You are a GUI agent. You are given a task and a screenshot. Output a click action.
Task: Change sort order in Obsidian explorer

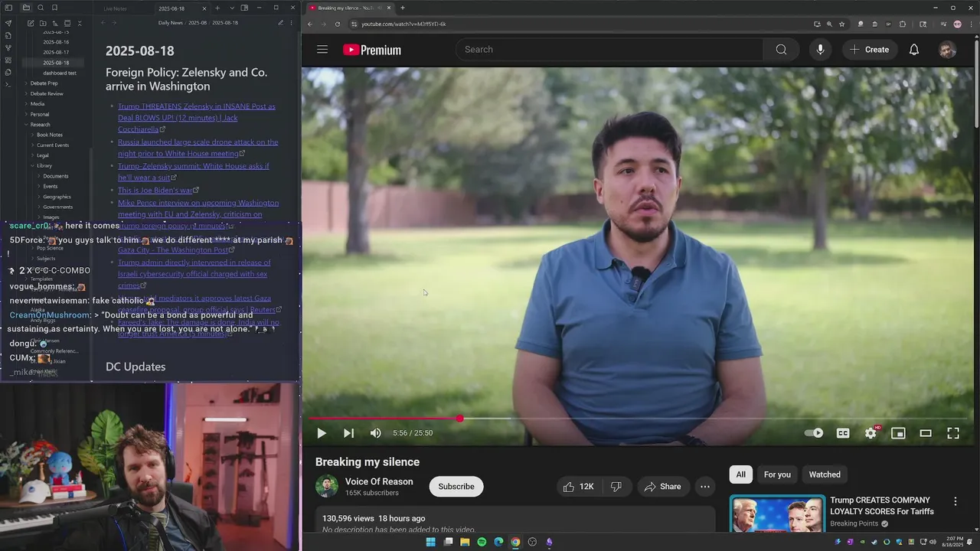tap(55, 23)
